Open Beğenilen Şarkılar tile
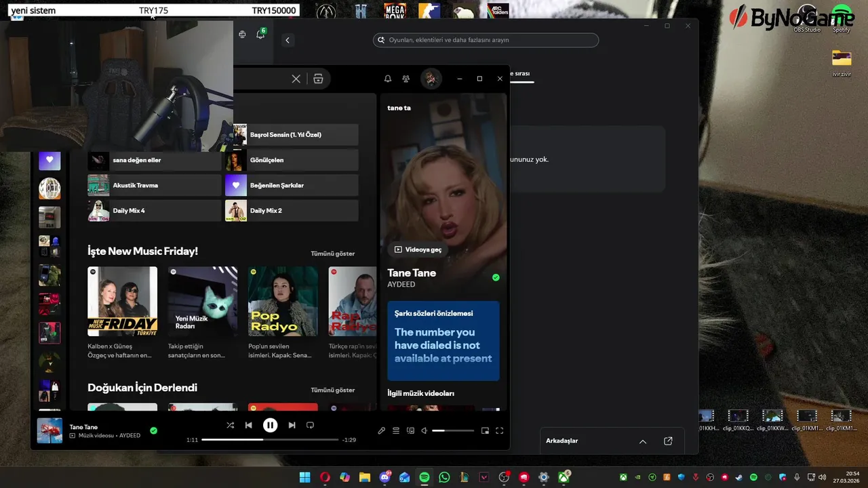868x488 pixels. (292, 185)
